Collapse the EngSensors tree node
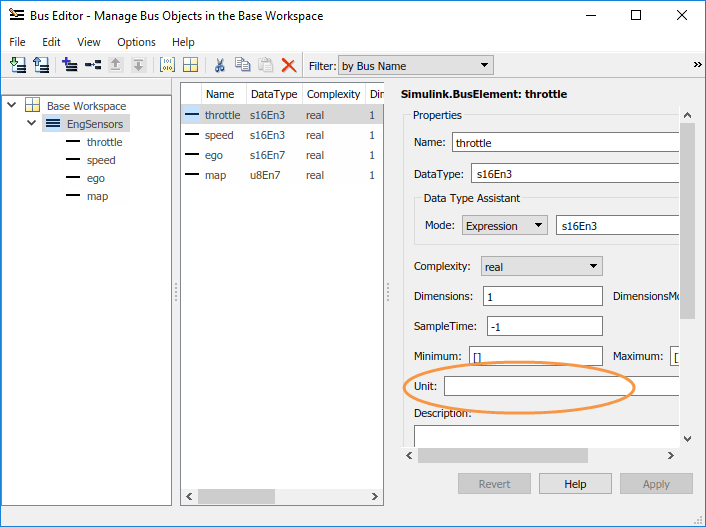The width and height of the screenshot is (706, 527). [32, 124]
